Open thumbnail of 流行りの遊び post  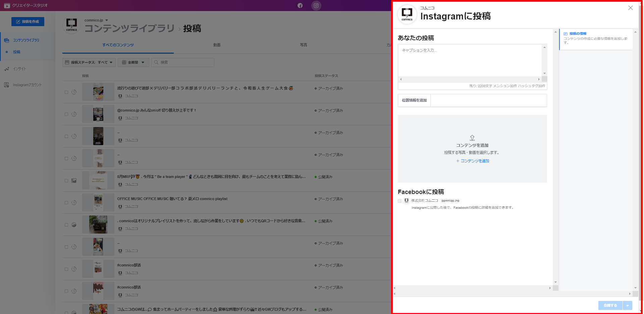[98, 92]
